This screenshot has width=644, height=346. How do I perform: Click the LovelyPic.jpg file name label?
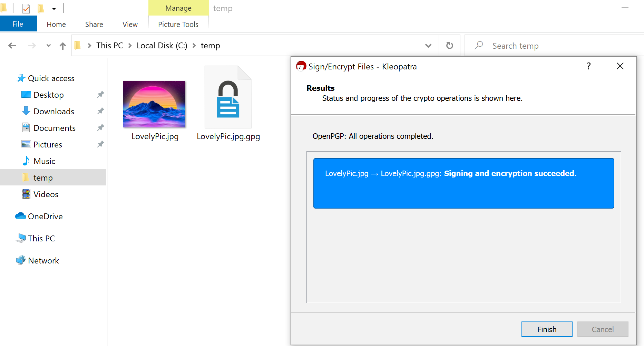pyautogui.click(x=155, y=136)
